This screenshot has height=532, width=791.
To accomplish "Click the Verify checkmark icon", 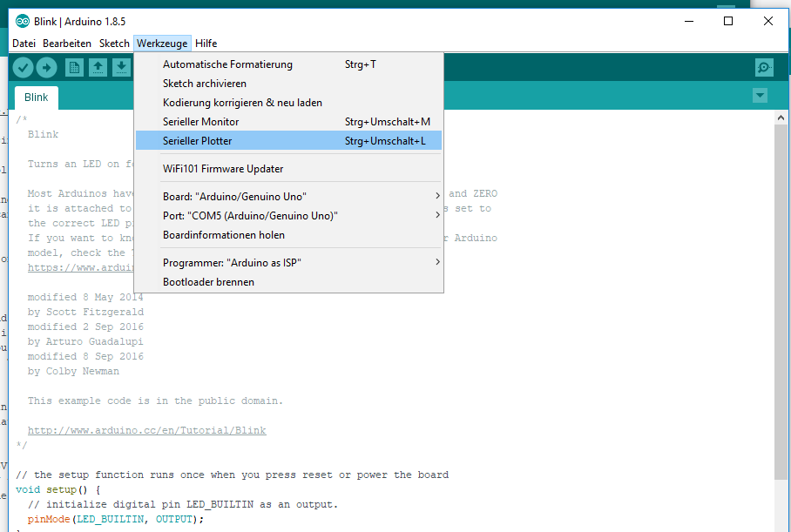I will pyautogui.click(x=24, y=68).
